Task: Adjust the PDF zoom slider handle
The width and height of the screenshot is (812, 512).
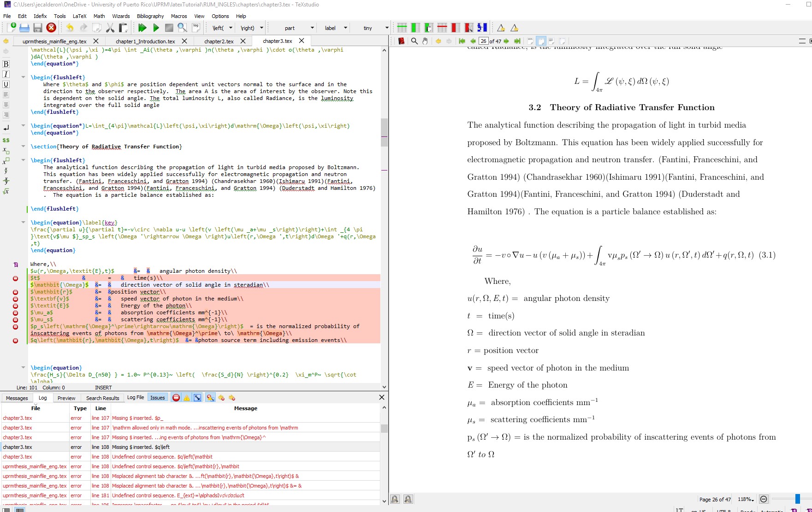Action: 797,499
